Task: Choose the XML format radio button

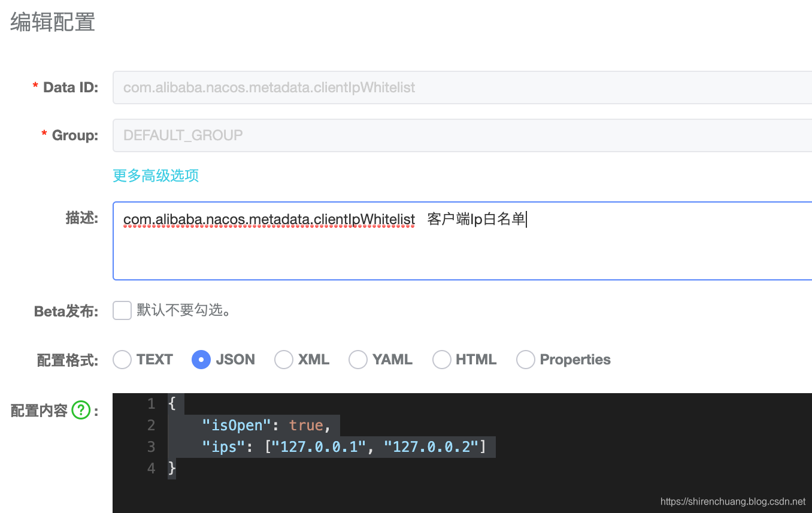Action: pos(284,360)
